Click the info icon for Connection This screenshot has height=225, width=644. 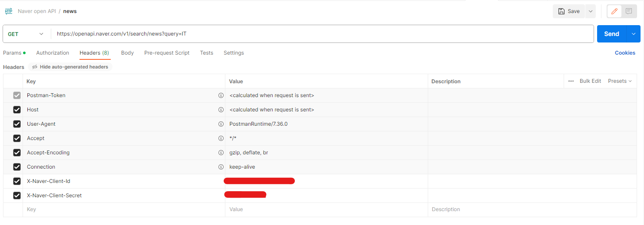(x=221, y=167)
